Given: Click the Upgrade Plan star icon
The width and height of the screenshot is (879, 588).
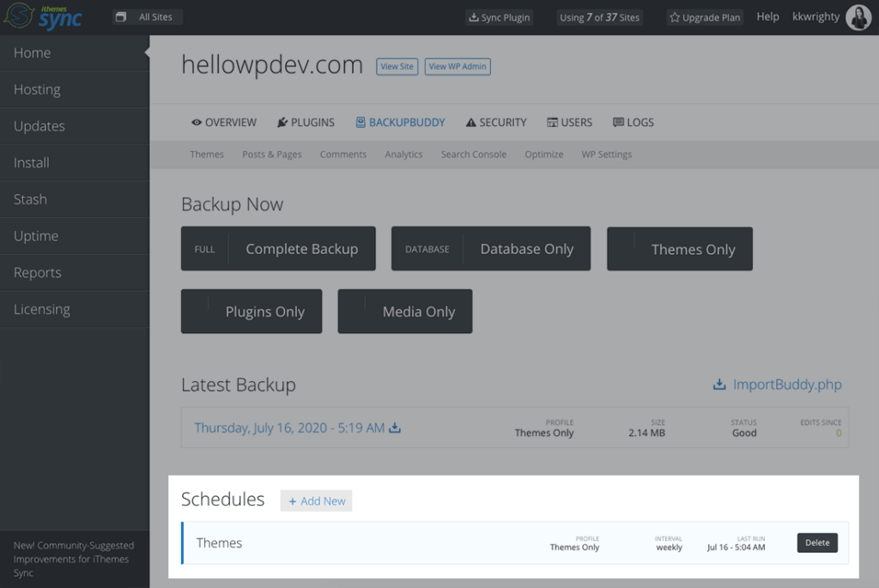Looking at the screenshot, I should coord(675,17).
